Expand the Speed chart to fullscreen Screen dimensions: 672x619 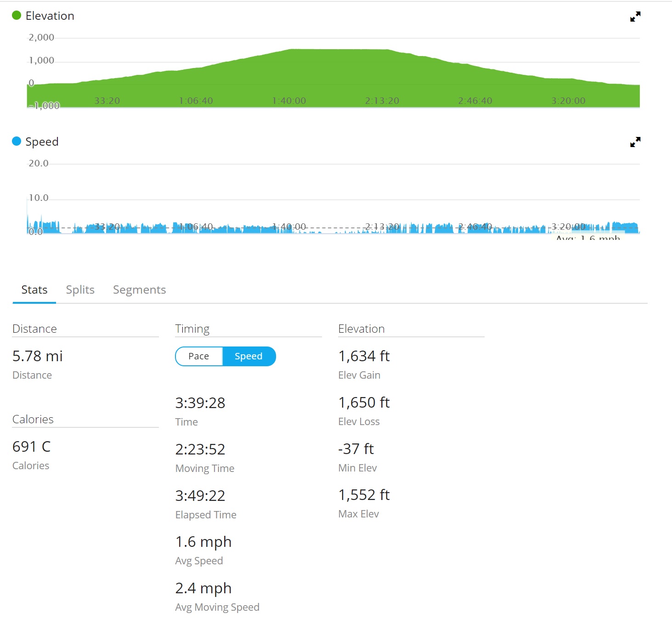click(635, 142)
